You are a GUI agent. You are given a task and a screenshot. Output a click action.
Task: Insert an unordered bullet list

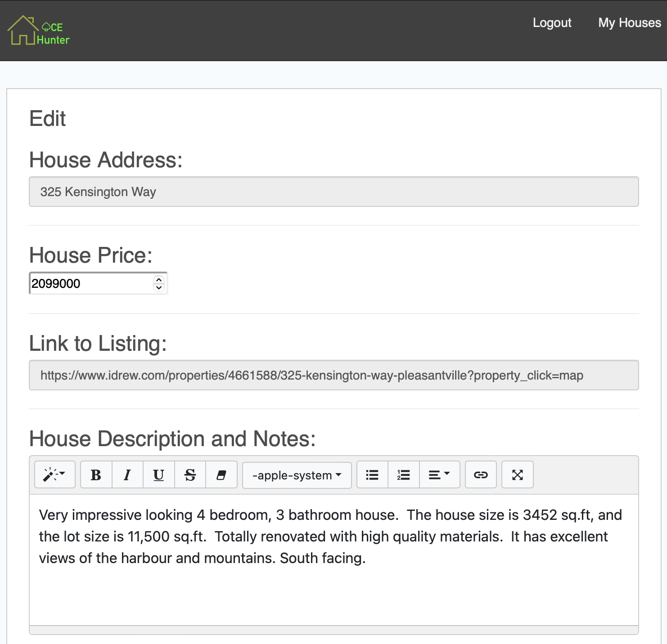tap(372, 475)
